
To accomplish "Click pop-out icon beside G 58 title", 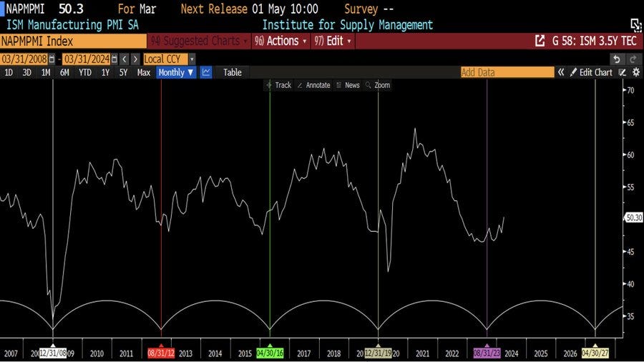I will [540, 41].
